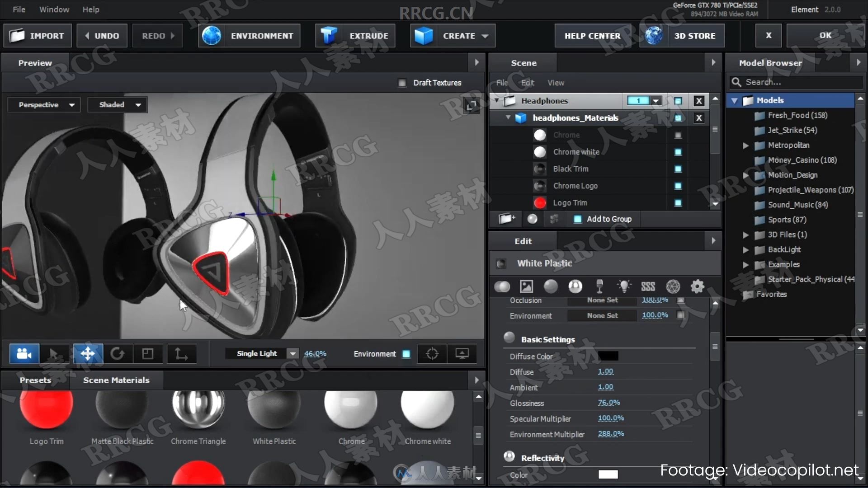This screenshot has height=488, width=868.
Task: Switch to the Scene Materials tab
Action: 116,380
